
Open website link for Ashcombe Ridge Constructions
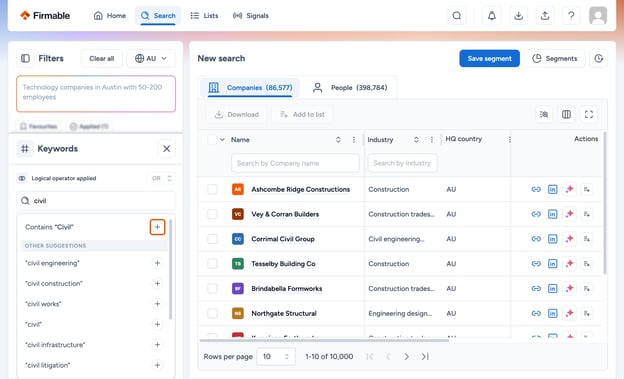coord(536,189)
